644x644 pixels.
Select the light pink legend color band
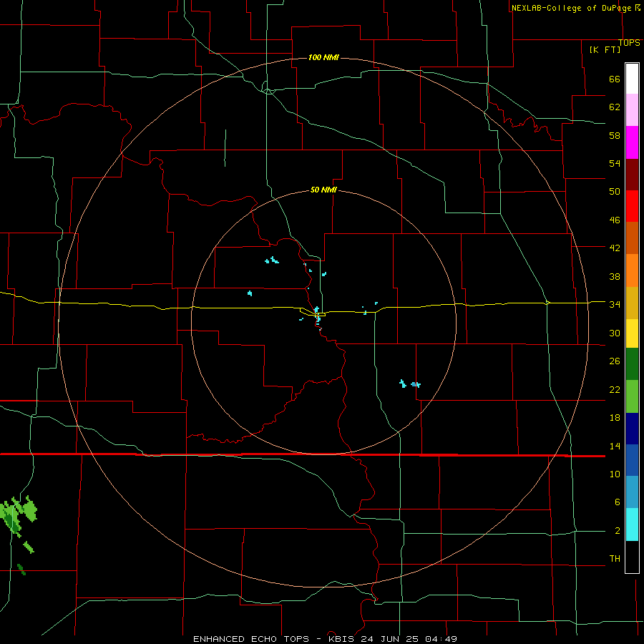632,109
